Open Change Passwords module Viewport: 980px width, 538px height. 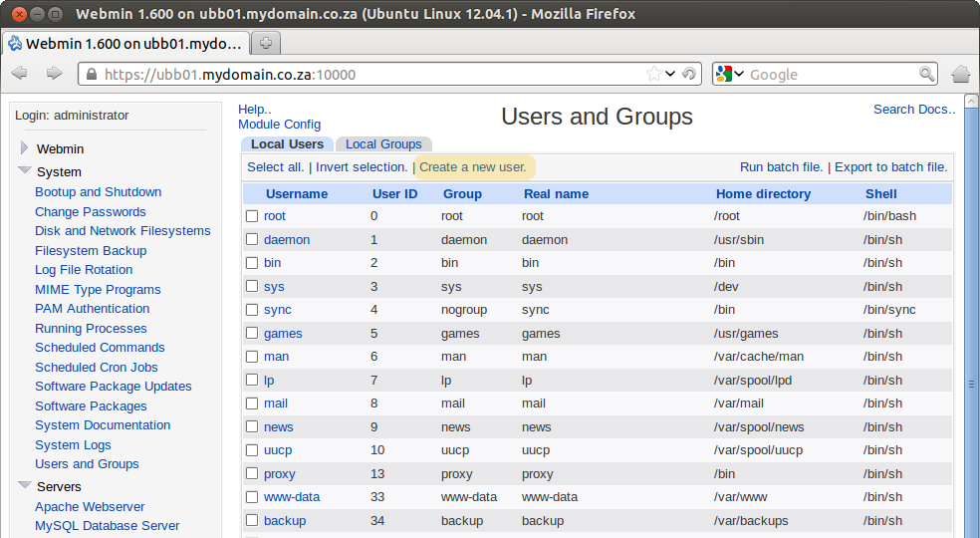tap(90, 211)
